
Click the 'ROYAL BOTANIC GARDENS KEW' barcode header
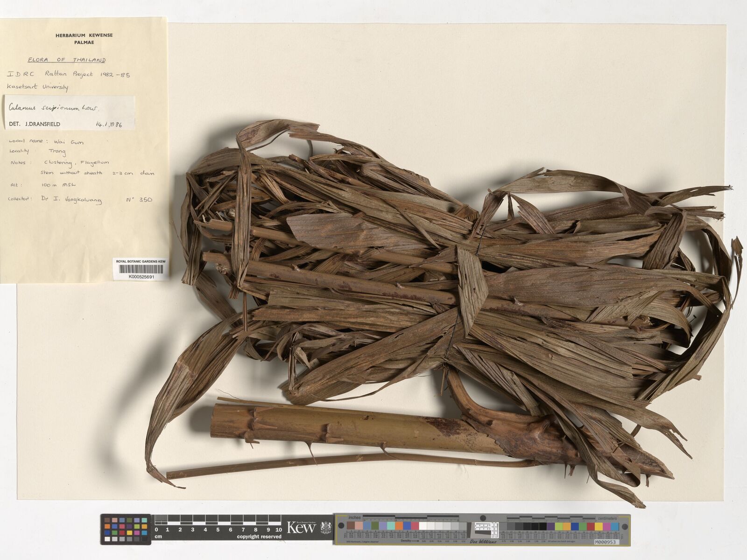click(141, 261)
